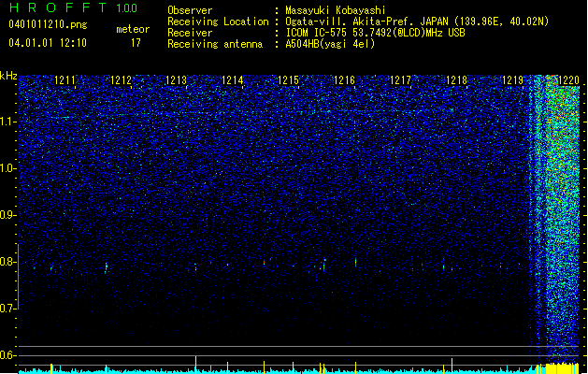Click the 0.9 kHz frequency label
588x374 pixels.
(x=8, y=215)
